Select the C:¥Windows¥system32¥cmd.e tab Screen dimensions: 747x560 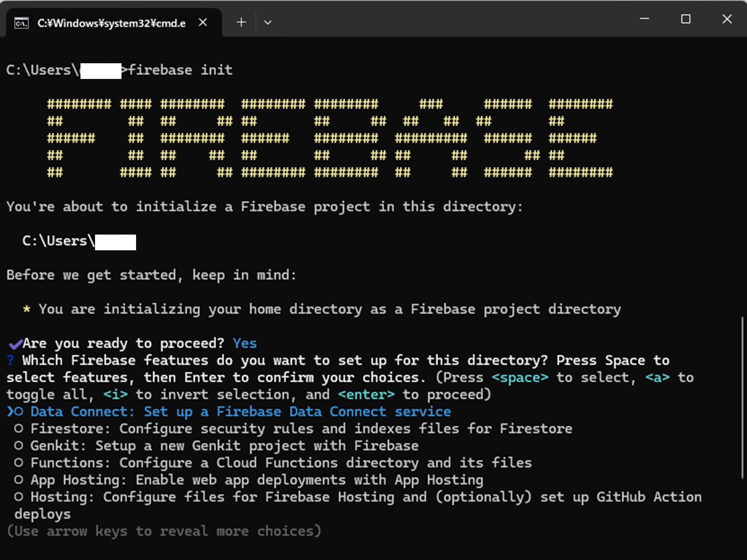point(114,23)
